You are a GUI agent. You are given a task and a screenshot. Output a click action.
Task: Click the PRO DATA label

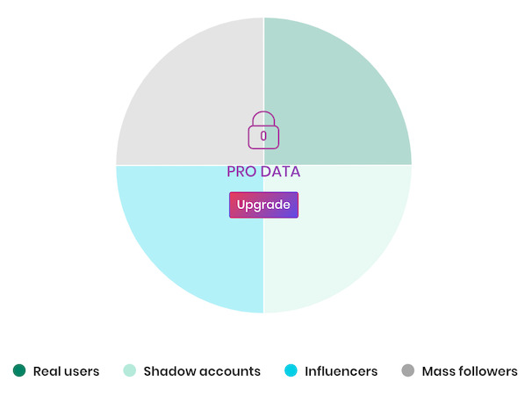click(263, 171)
